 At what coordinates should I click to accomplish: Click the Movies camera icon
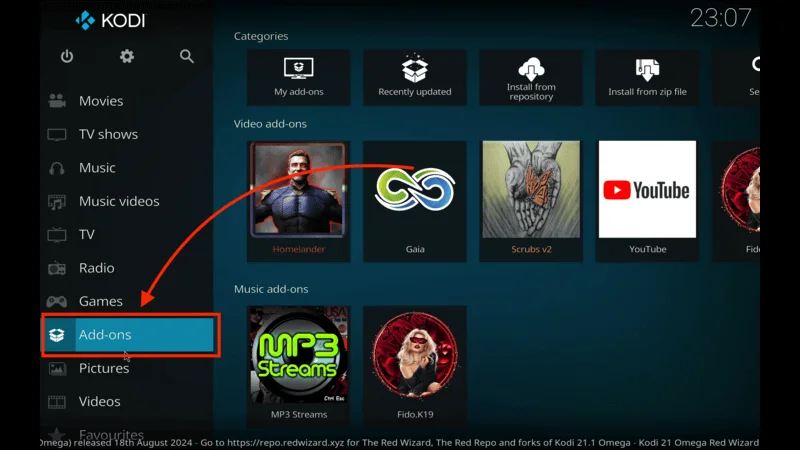pos(57,101)
